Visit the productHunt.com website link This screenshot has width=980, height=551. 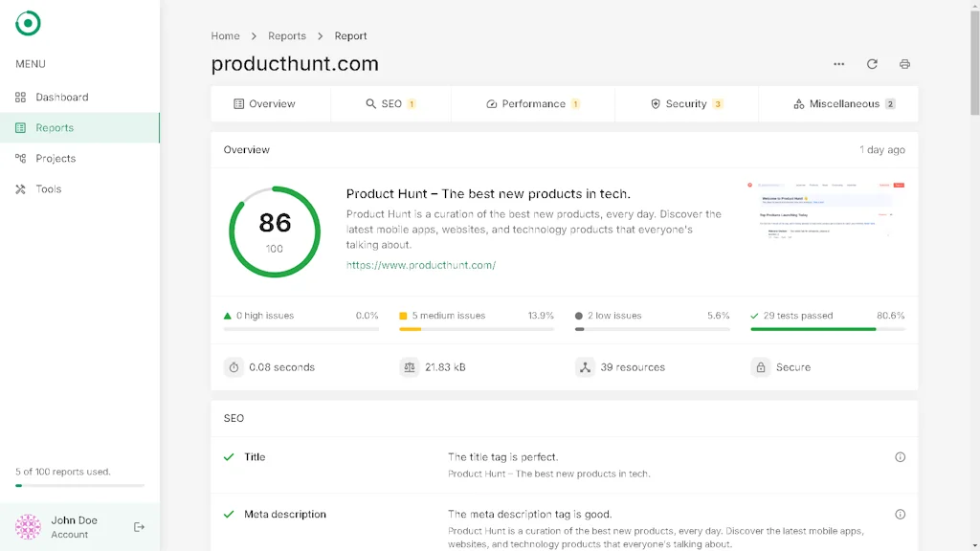[421, 265]
